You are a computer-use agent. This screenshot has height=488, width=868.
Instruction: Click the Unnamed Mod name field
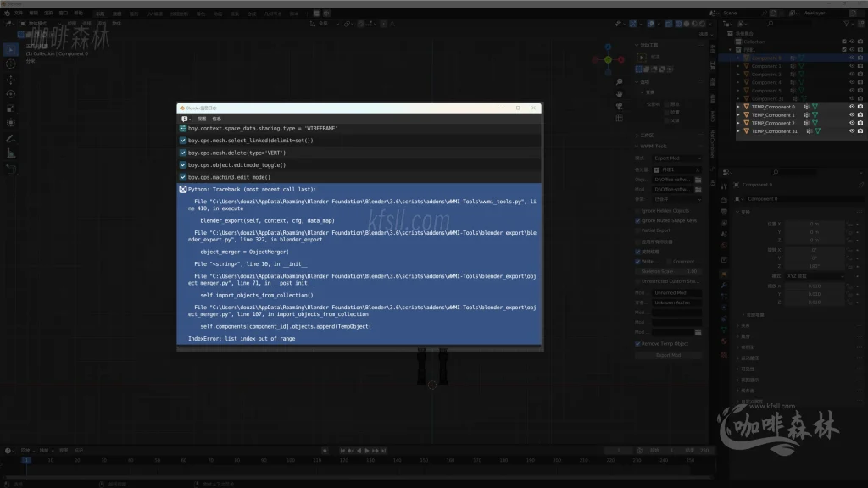[x=676, y=292]
